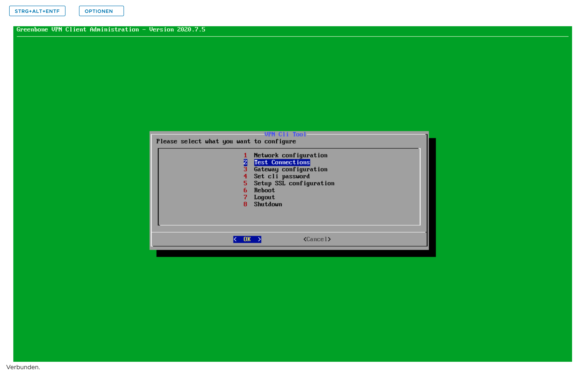The width and height of the screenshot is (588, 381).
Task: Click the VPN Cli Tool dialog title
Action: pos(285,134)
